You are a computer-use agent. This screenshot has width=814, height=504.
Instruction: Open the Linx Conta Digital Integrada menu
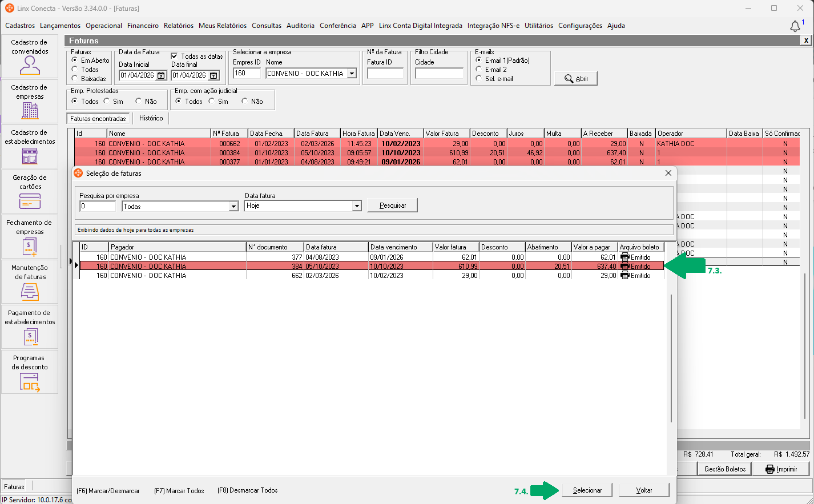click(421, 26)
